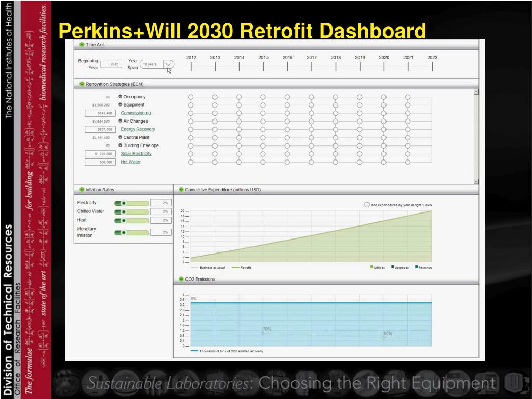532x399 pixels.
Task: Collapse the Time Axis panel green arrow
Action: coord(82,45)
